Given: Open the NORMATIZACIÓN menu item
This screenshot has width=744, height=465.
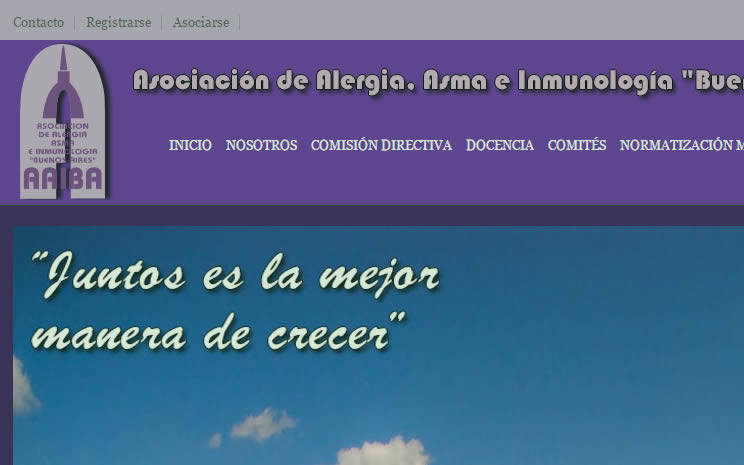Looking at the screenshot, I should [x=680, y=145].
